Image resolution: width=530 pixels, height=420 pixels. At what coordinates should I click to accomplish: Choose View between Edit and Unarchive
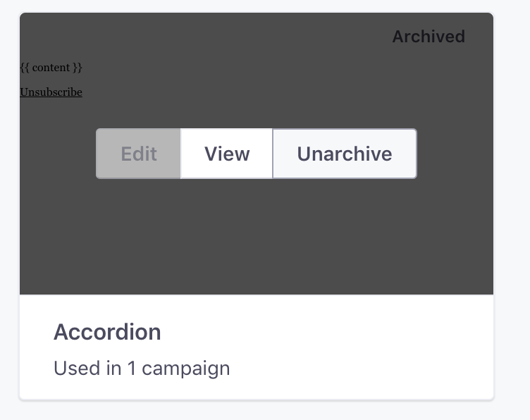(226, 154)
